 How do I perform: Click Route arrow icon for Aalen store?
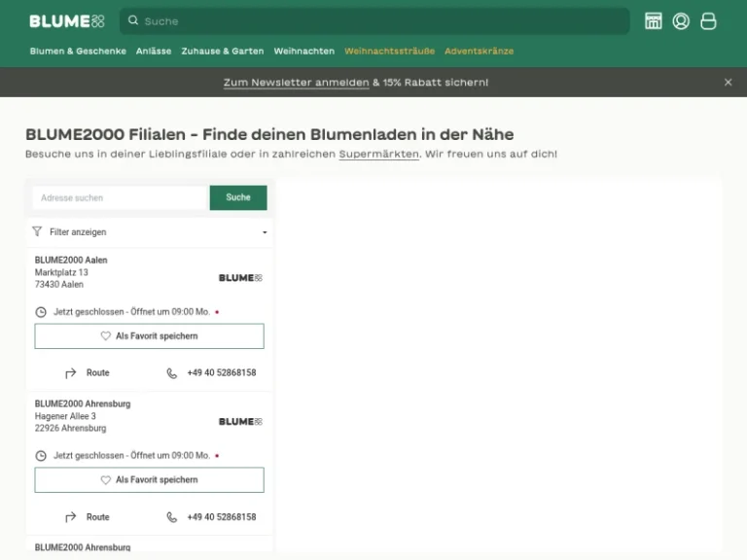coord(71,373)
